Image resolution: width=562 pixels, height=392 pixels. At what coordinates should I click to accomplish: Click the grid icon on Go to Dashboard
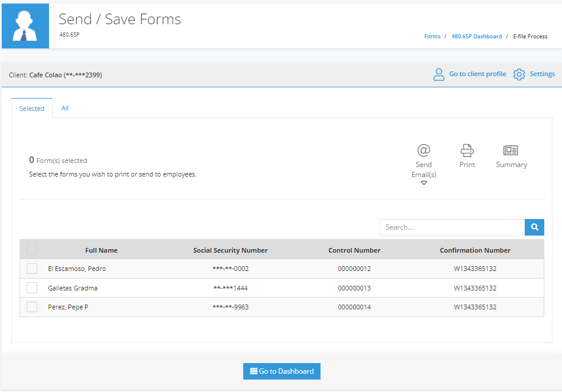pos(254,371)
